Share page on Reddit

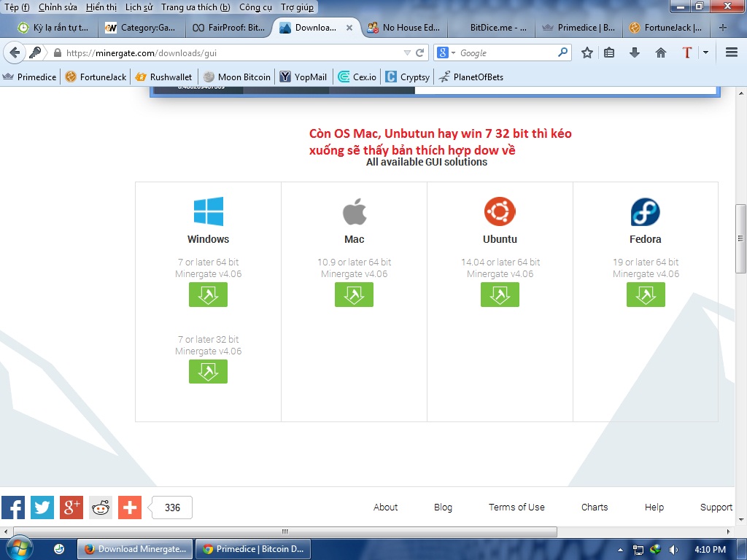[101, 507]
